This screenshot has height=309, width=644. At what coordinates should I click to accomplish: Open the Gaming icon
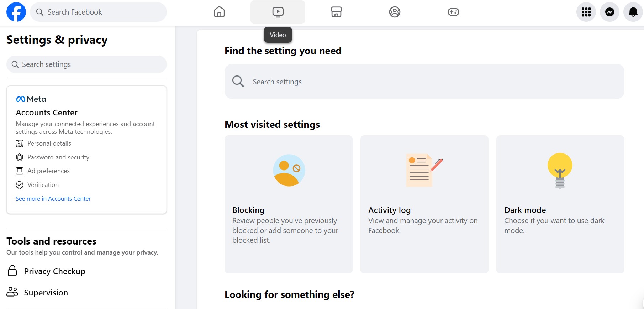453,12
